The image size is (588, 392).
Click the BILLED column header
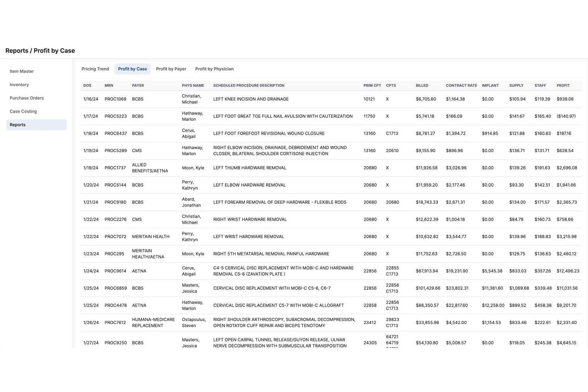point(422,85)
